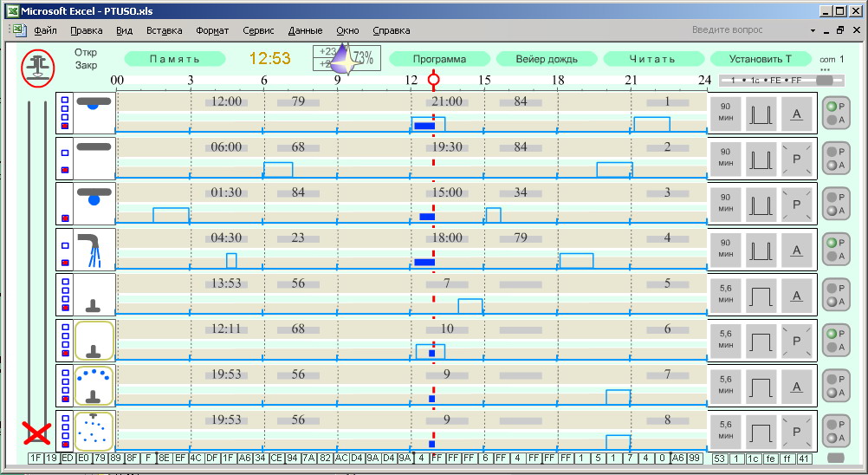The height and width of the screenshot is (475, 868).
Task: Click the gray bar icon in row 2
Action: click(x=94, y=147)
